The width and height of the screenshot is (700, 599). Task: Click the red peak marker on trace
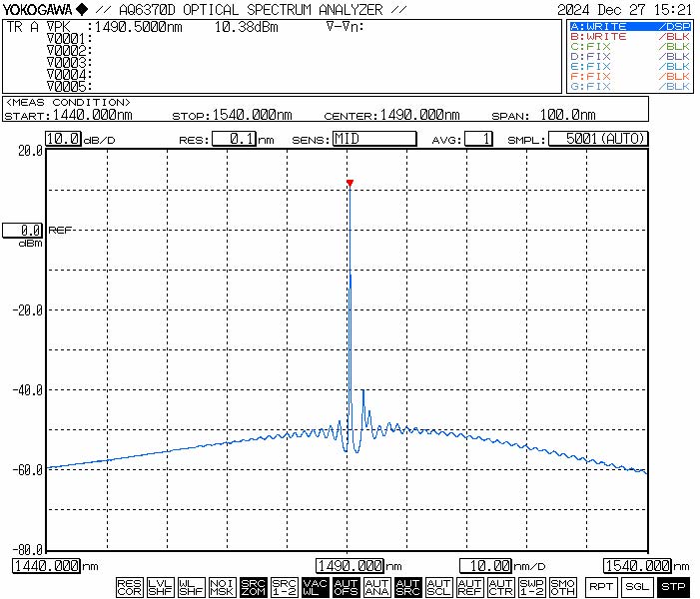pyautogui.click(x=350, y=183)
